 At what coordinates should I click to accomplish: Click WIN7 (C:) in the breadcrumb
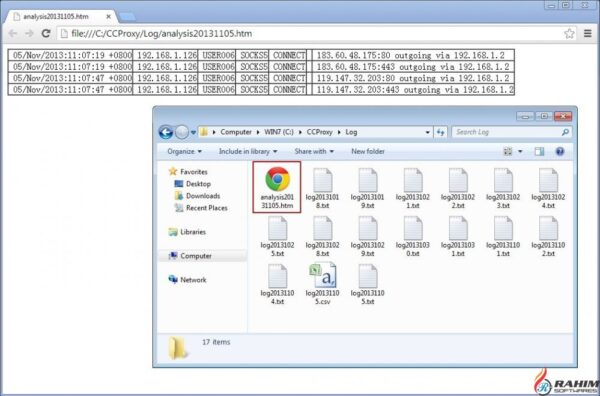click(279, 132)
